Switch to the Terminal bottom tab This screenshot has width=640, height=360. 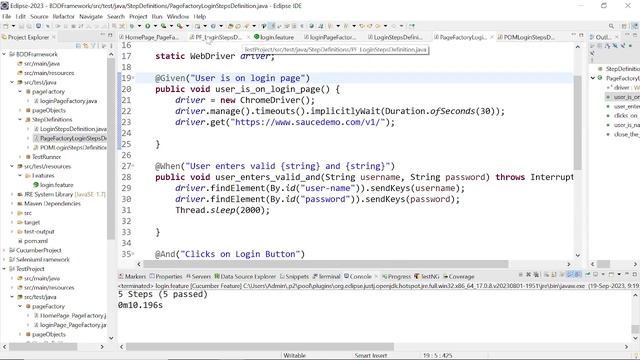click(326, 276)
